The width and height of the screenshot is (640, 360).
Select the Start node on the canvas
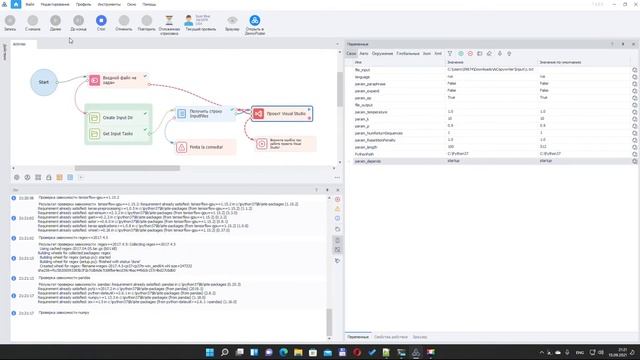(x=44, y=82)
